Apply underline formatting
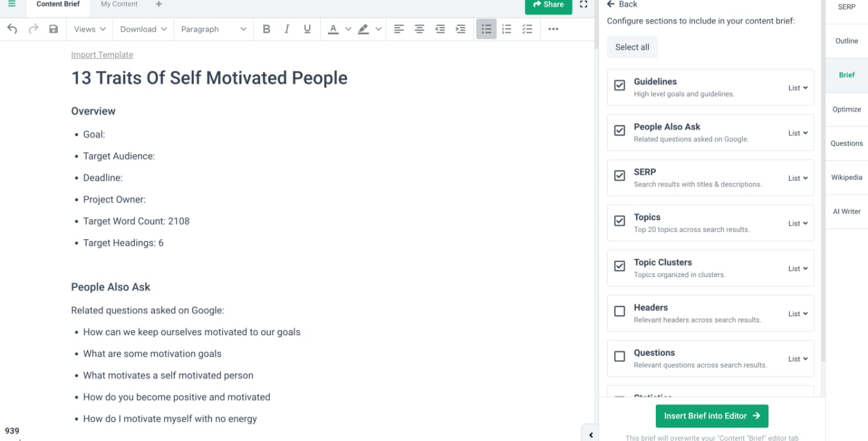This screenshot has height=441, width=868. (x=307, y=29)
